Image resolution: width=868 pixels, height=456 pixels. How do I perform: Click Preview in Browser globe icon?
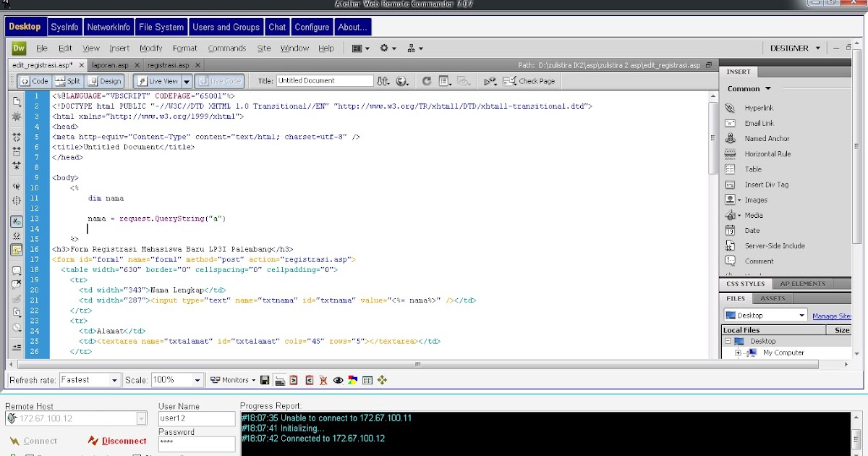402,81
